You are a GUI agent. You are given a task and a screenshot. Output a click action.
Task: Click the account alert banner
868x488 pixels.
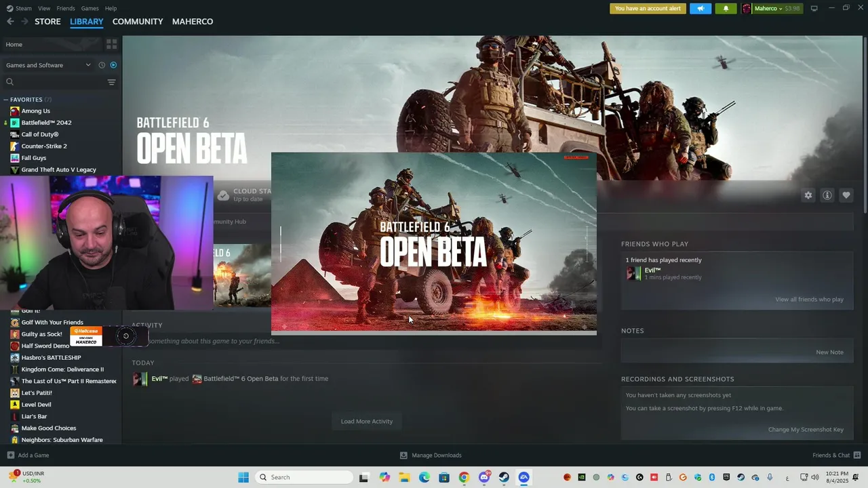click(648, 9)
